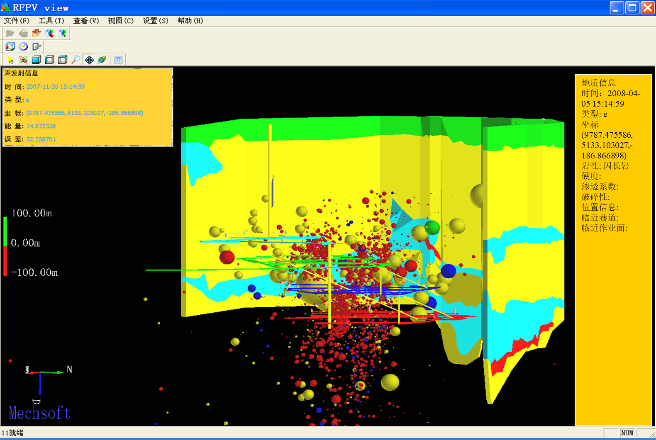The height and width of the screenshot is (440, 656).
Task: Click the XYZ orientation axis with N marker
Action: tap(42, 374)
